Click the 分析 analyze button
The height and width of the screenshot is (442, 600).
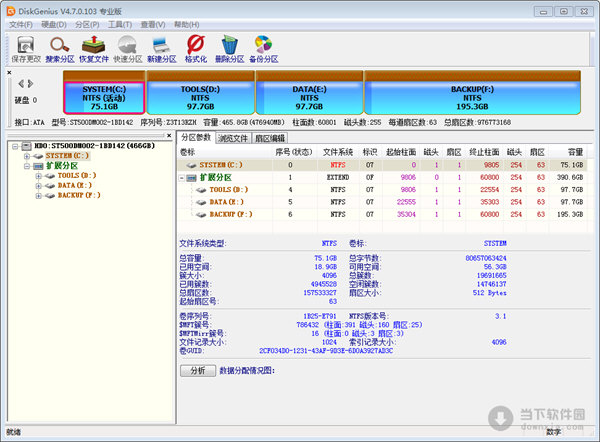tap(198, 370)
